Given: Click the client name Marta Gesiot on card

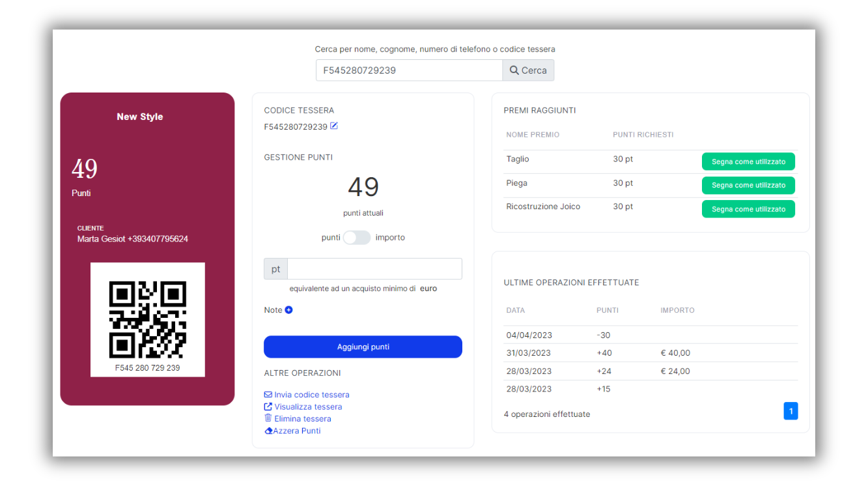Looking at the screenshot, I should 101,239.
